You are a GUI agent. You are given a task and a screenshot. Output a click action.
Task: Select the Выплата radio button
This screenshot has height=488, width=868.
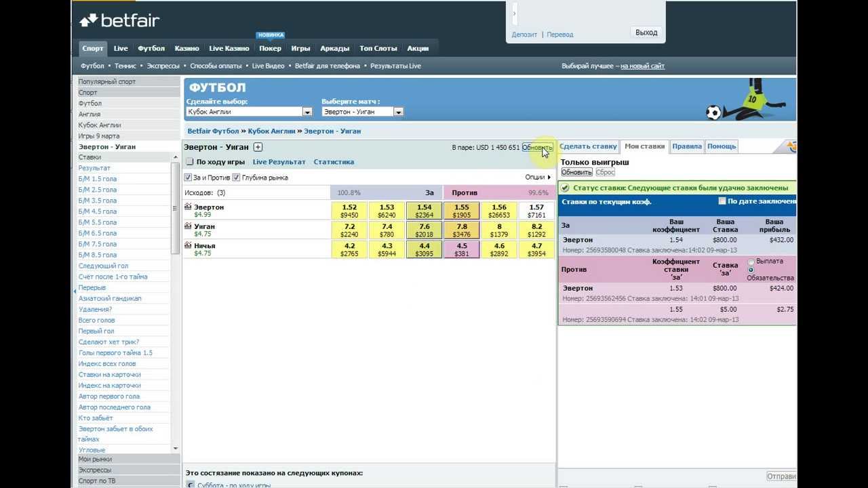[751, 262]
